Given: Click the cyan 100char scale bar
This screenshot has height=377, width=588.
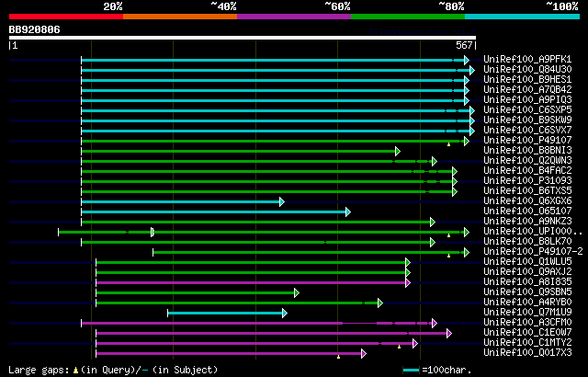Looking at the screenshot, I should point(411,371).
